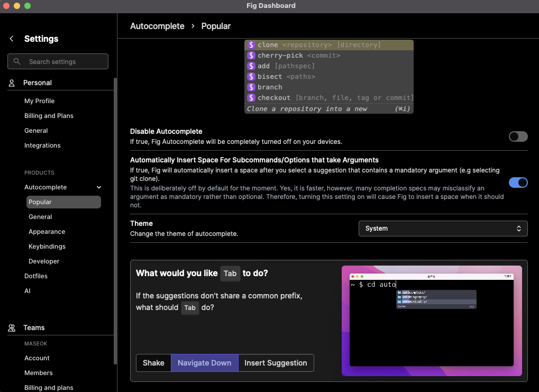The image size is (539, 392).
Task: Click the purple icon beside cherry-pick
Action: pyautogui.click(x=251, y=56)
